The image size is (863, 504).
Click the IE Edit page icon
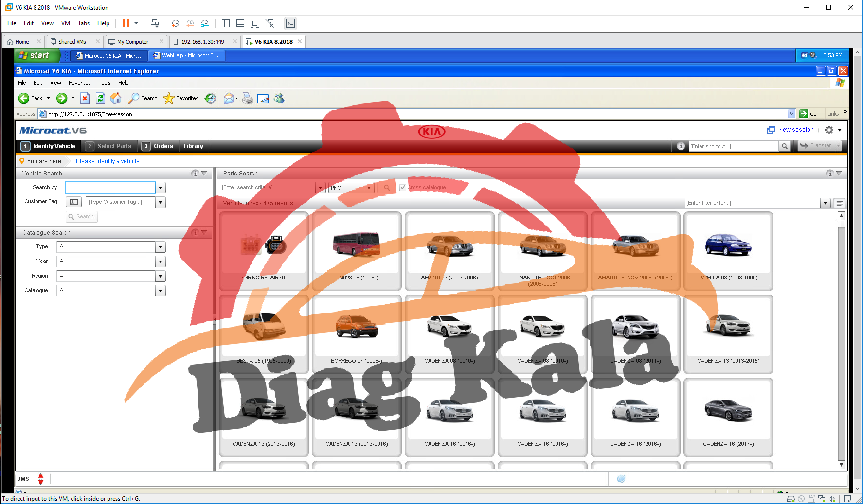pos(263,98)
